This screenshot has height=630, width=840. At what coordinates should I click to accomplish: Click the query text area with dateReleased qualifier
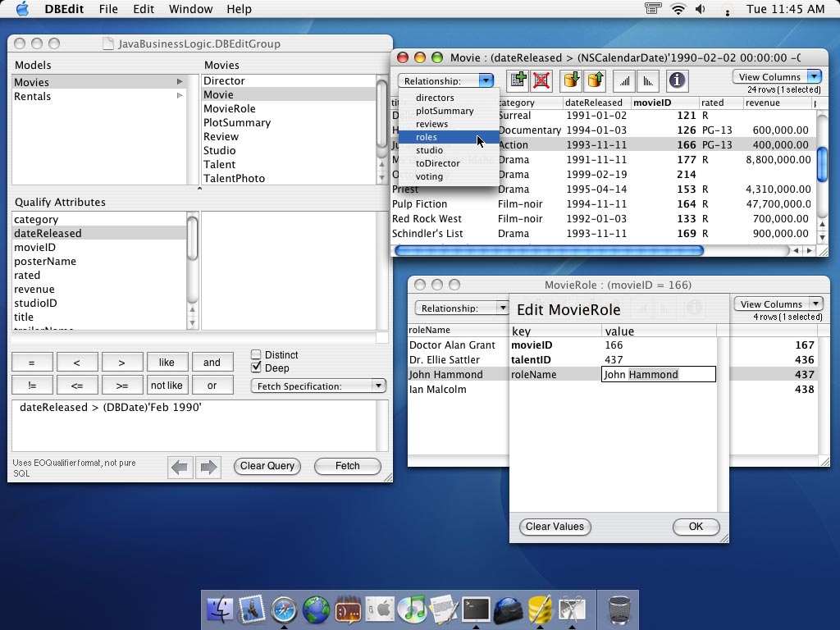tap(194, 426)
